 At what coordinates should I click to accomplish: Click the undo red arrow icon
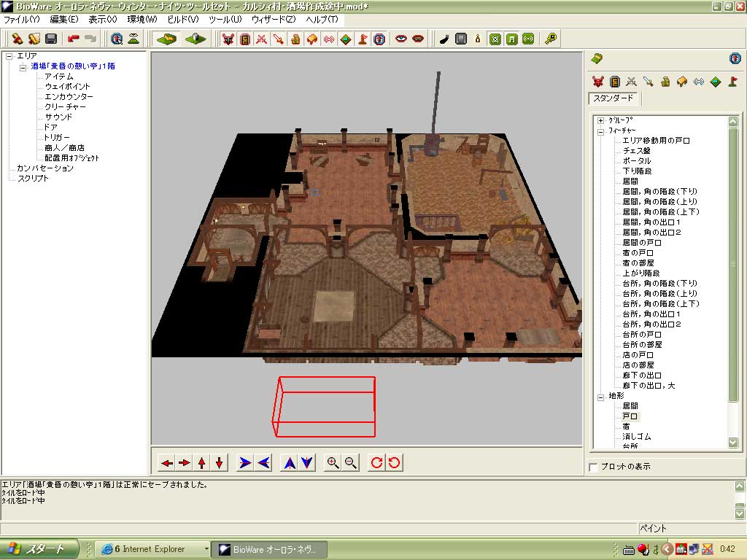click(x=73, y=39)
